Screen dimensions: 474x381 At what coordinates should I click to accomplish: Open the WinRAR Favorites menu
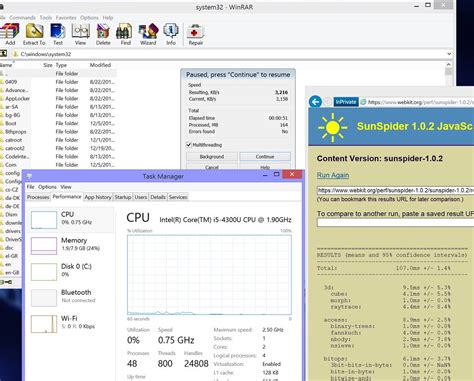point(66,17)
